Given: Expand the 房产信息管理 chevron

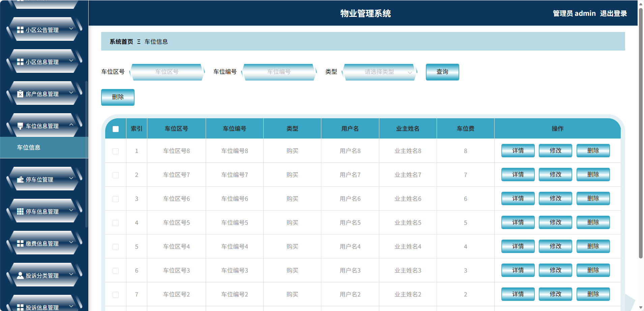Looking at the screenshot, I should tap(71, 93).
